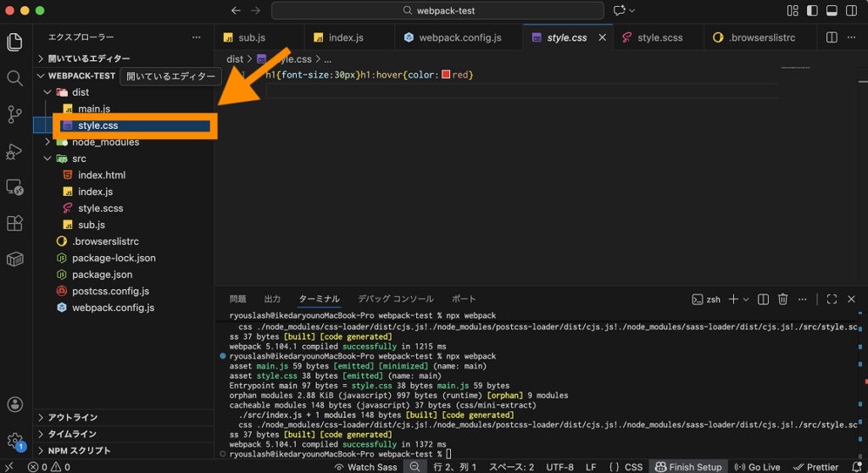Screen dimensions: 868x473
Task: Kill terminal with the trash icon
Action: point(782,299)
